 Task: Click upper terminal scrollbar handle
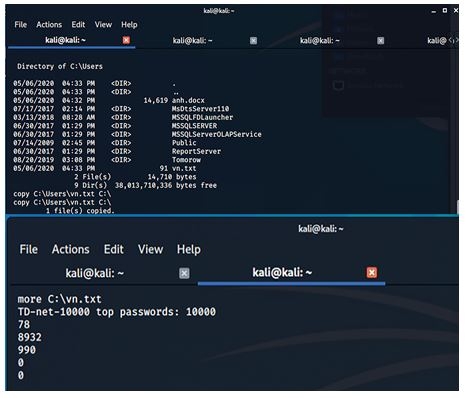[x=458, y=207]
